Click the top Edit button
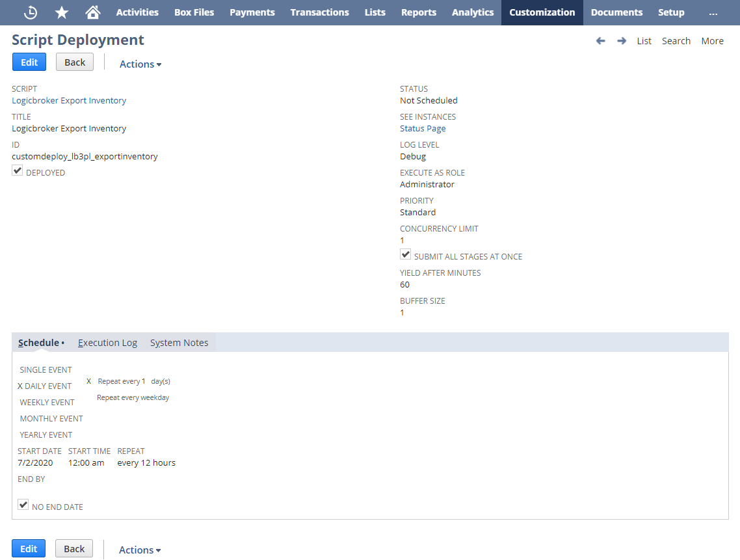This screenshot has width=740, height=560. point(29,62)
